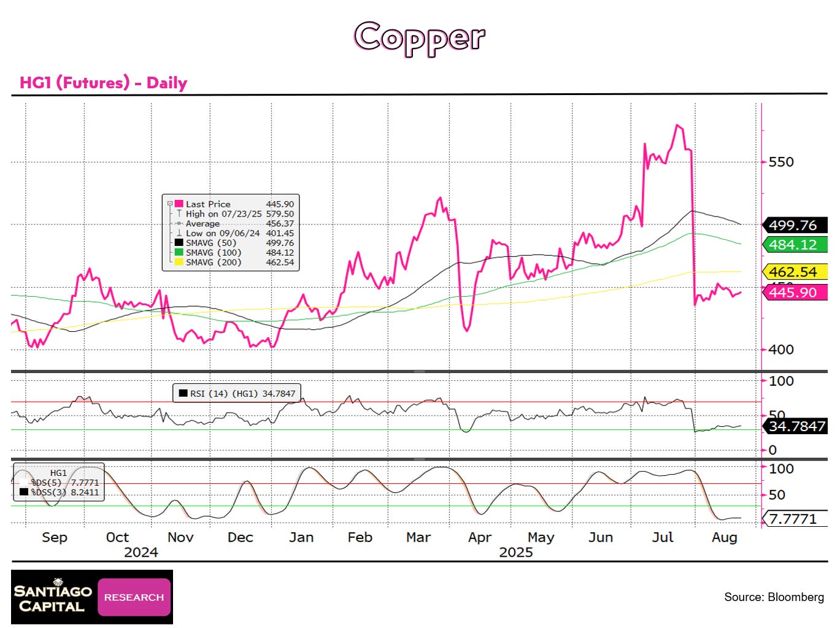Collapse the price legend box expander
The height and width of the screenshot is (628, 840).
point(170,204)
